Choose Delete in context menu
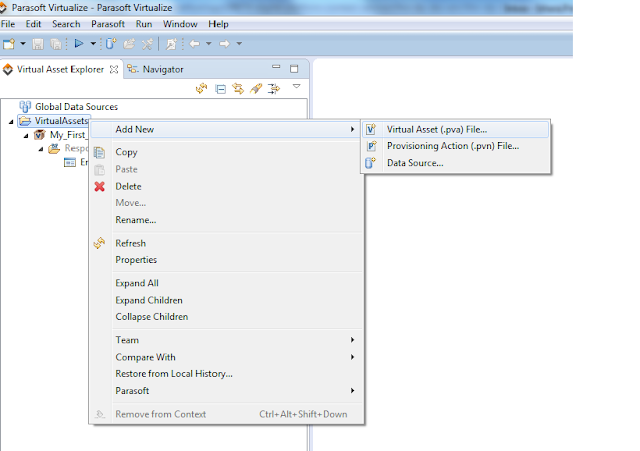Screen dimensions: 640x451 (x=226, y=187)
